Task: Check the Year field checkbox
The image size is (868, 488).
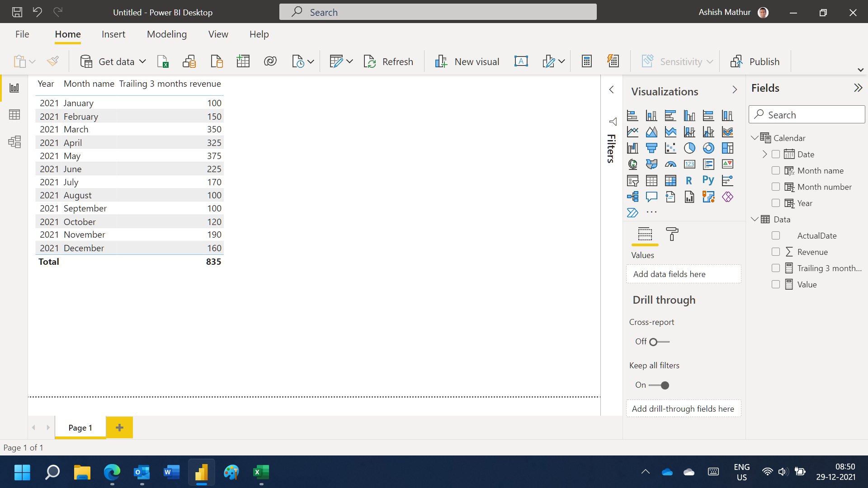Action: [776, 203]
